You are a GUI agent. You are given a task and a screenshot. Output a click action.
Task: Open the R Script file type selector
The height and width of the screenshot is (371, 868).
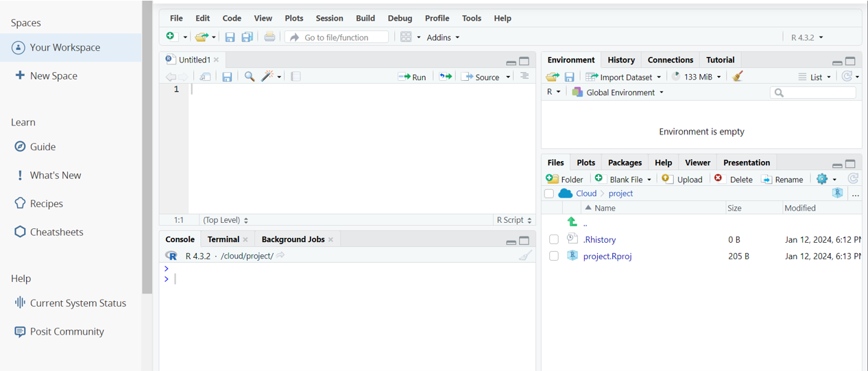[515, 220]
